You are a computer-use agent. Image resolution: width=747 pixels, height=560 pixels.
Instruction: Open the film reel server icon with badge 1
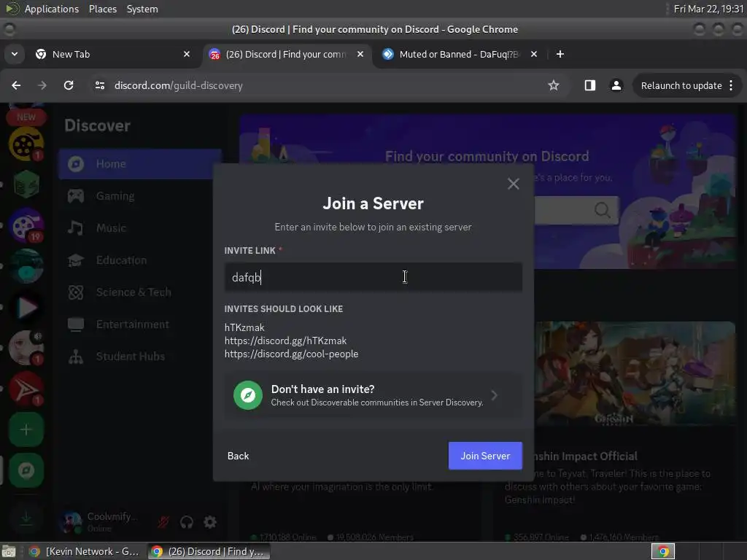tap(26, 144)
